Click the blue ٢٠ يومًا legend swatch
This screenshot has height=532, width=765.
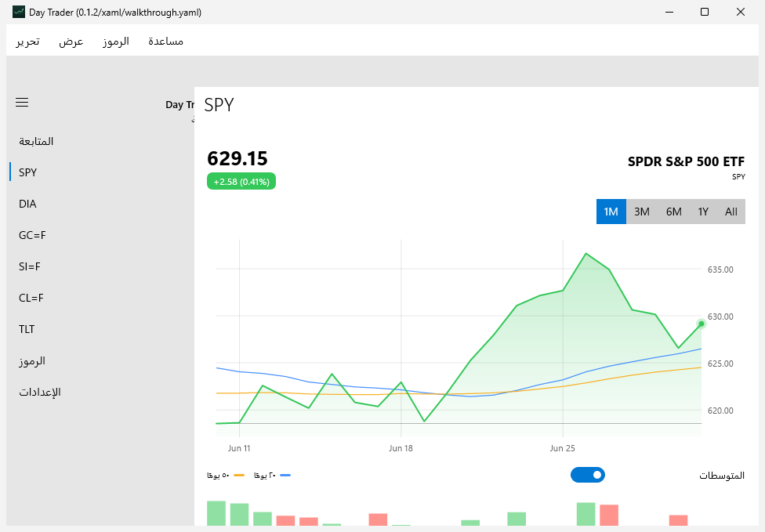pos(285,475)
